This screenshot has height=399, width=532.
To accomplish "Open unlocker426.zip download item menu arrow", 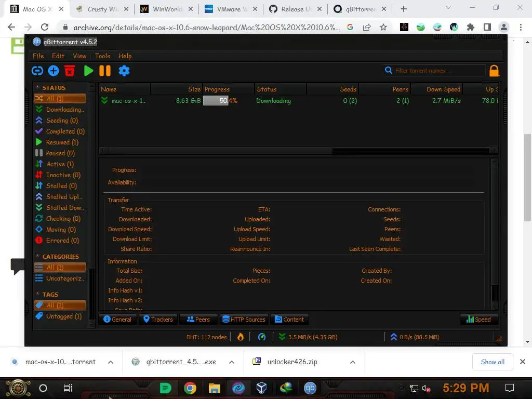I will [353, 362].
